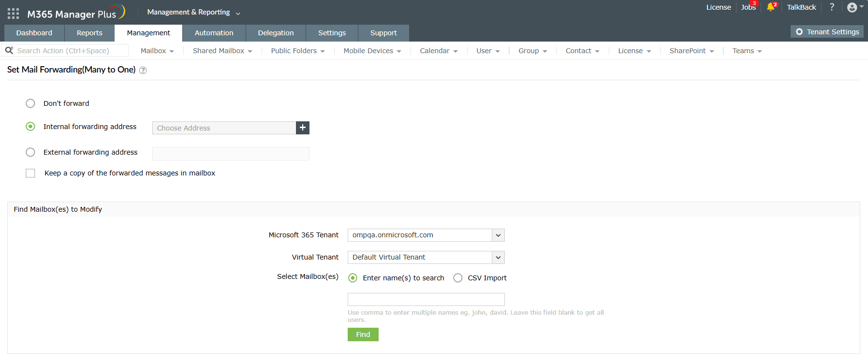Switch to the Reports tab
The image size is (868, 363).
89,33
